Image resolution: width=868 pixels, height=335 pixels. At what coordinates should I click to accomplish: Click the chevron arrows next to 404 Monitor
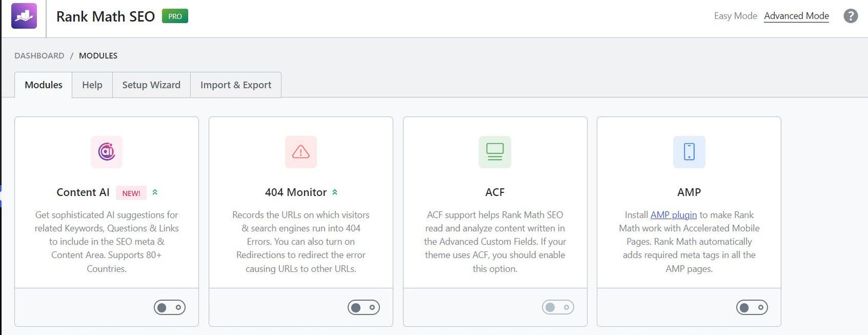point(335,192)
